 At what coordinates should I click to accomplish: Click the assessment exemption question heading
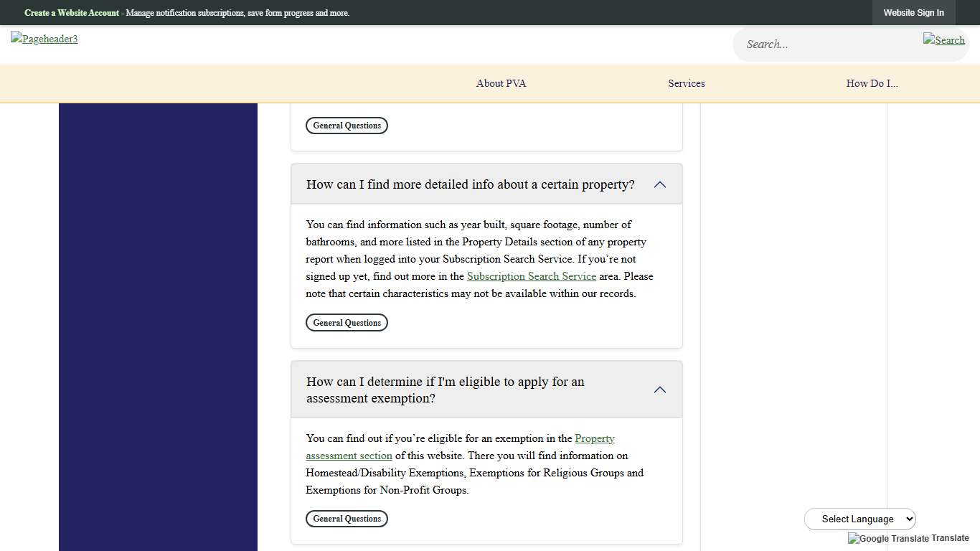(x=445, y=390)
